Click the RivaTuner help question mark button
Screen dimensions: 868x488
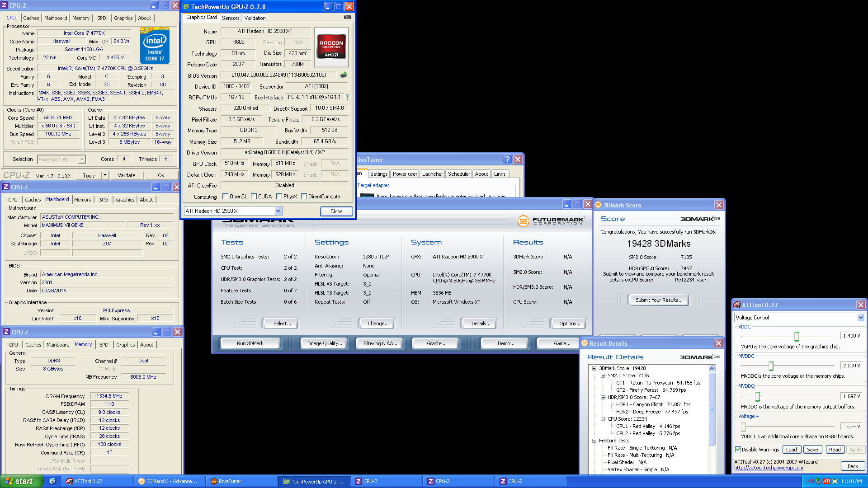507,160
